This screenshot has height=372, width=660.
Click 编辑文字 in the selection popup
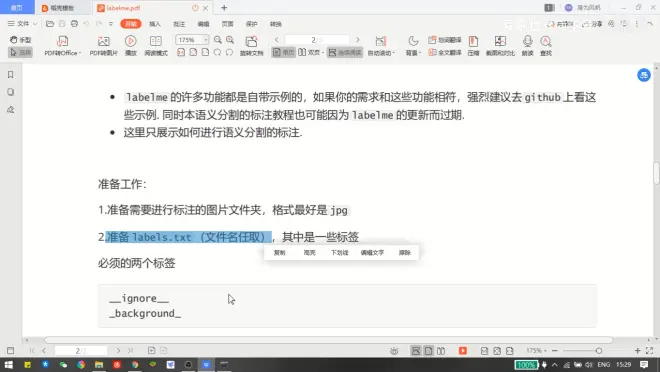(372, 252)
